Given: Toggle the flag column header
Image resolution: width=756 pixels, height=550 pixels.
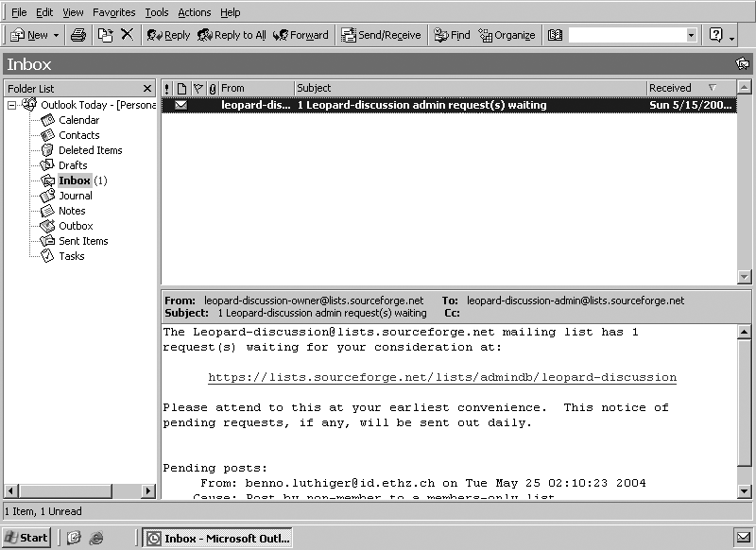Looking at the screenshot, I should pyautogui.click(x=198, y=88).
